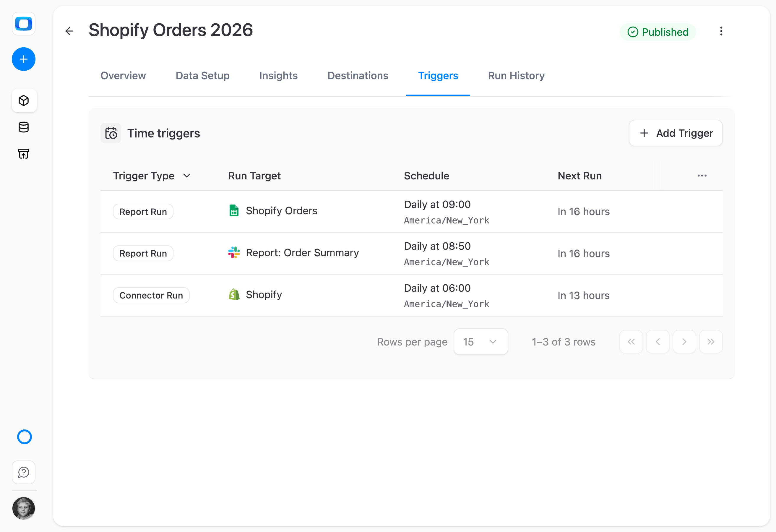
Task: Switch to the Destinations tab
Action: click(358, 76)
